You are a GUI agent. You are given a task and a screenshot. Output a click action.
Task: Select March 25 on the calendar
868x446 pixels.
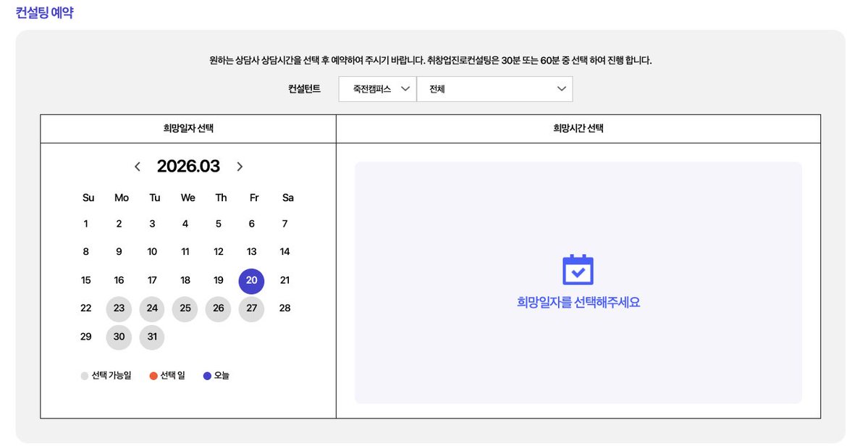pos(185,308)
